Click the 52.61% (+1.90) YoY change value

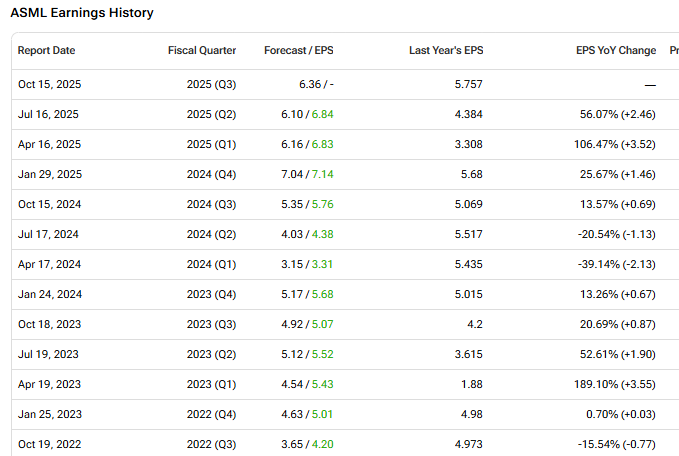pyautogui.click(x=616, y=355)
